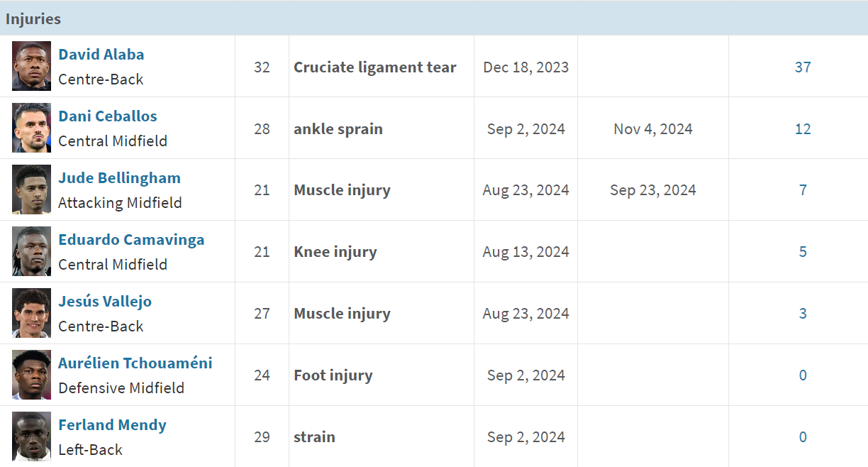Visit Eduardo Camavinga's profile link

pyautogui.click(x=131, y=240)
